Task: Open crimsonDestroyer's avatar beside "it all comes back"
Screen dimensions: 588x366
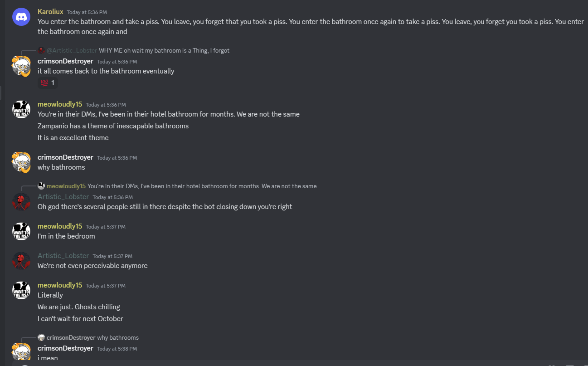Action: pyautogui.click(x=21, y=66)
